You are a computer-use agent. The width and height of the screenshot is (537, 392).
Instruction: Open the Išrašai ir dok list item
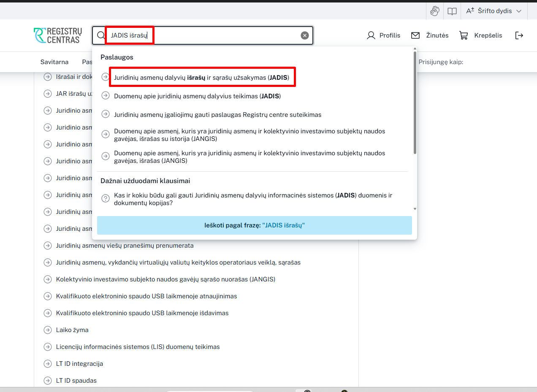74,77
